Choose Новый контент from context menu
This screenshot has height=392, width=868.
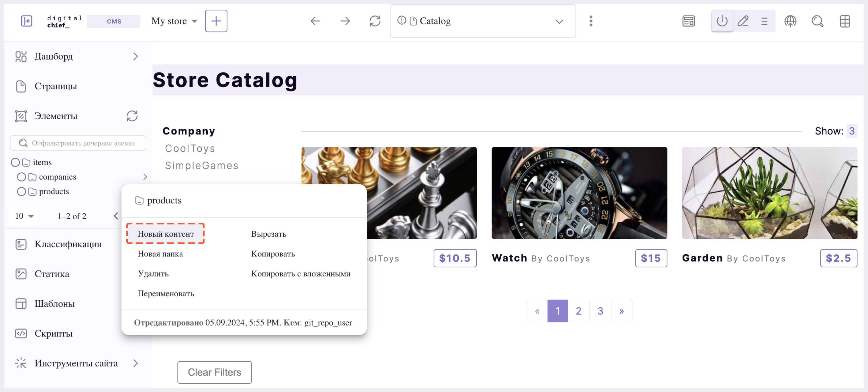166,234
